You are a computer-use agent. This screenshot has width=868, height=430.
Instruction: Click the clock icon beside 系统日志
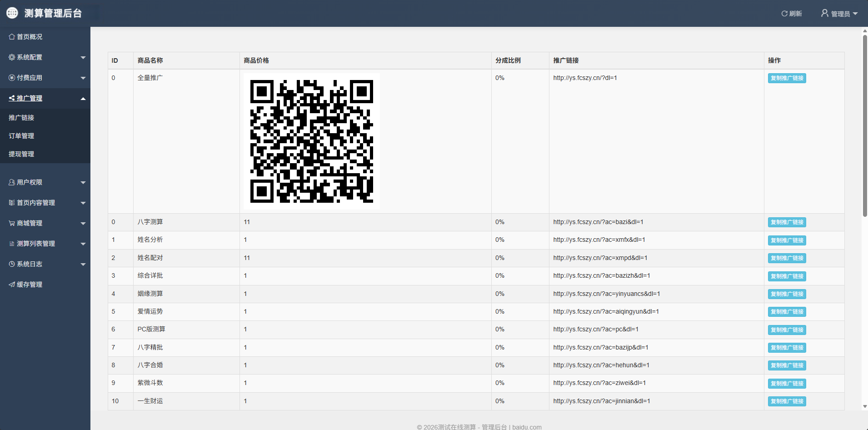pos(12,264)
